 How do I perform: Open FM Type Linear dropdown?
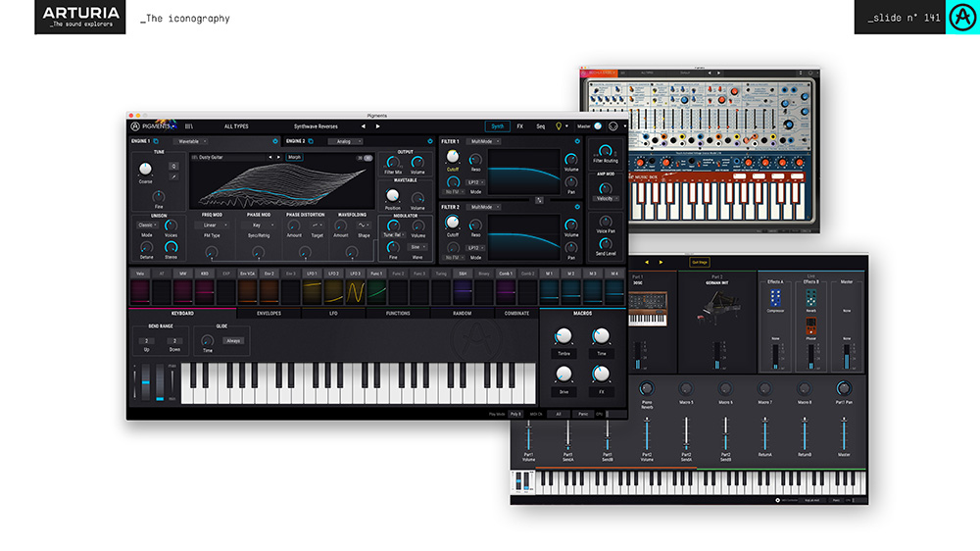pos(213,225)
